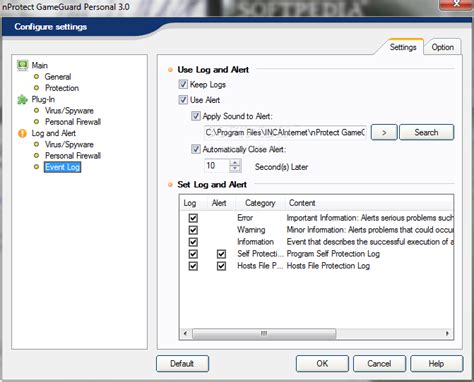Click the green Plug-In puzzle icon

[x=22, y=99]
